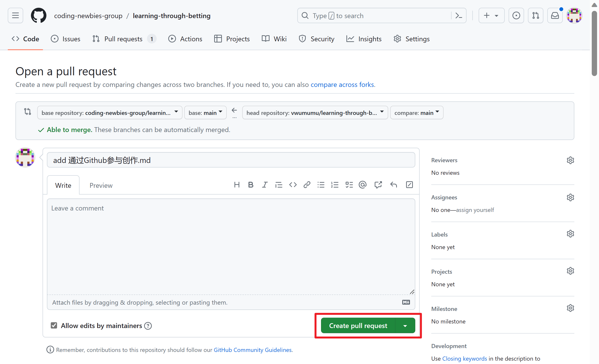Click the assign yourself link
The height and width of the screenshot is (364, 599).
[x=475, y=210]
